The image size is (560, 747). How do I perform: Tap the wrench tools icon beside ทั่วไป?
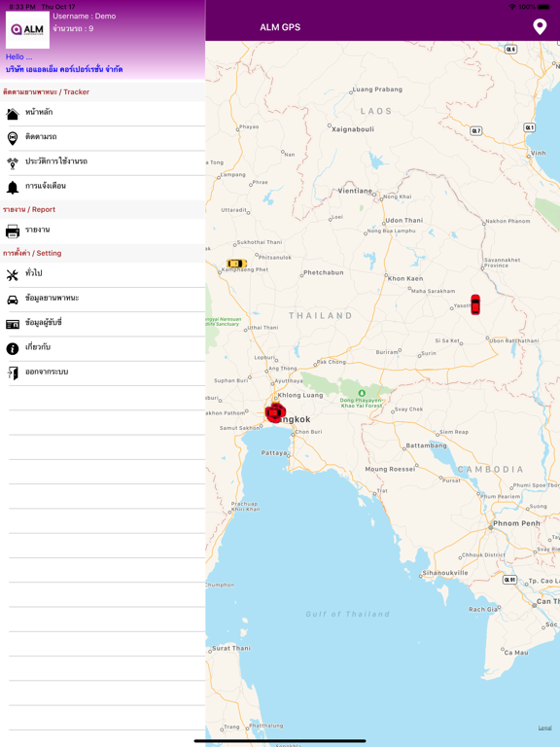tap(13, 275)
